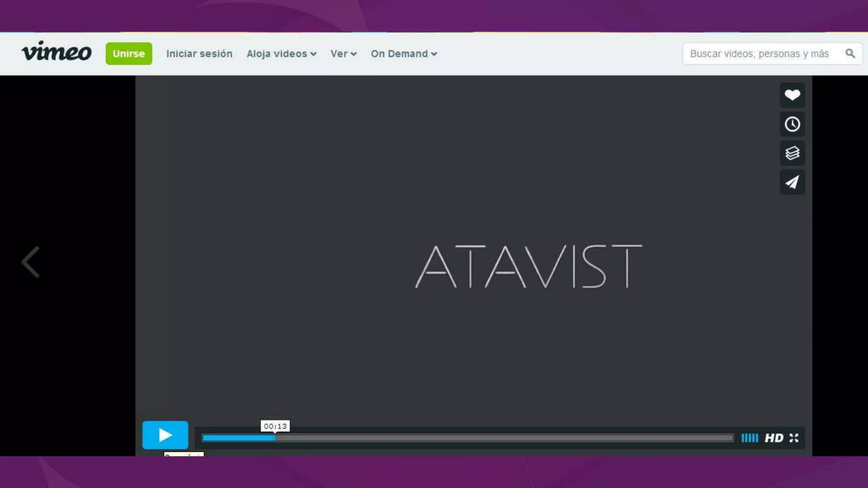Click the Vimeo logo
868x488 pixels.
pyautogui.click(x=56, y=52)
